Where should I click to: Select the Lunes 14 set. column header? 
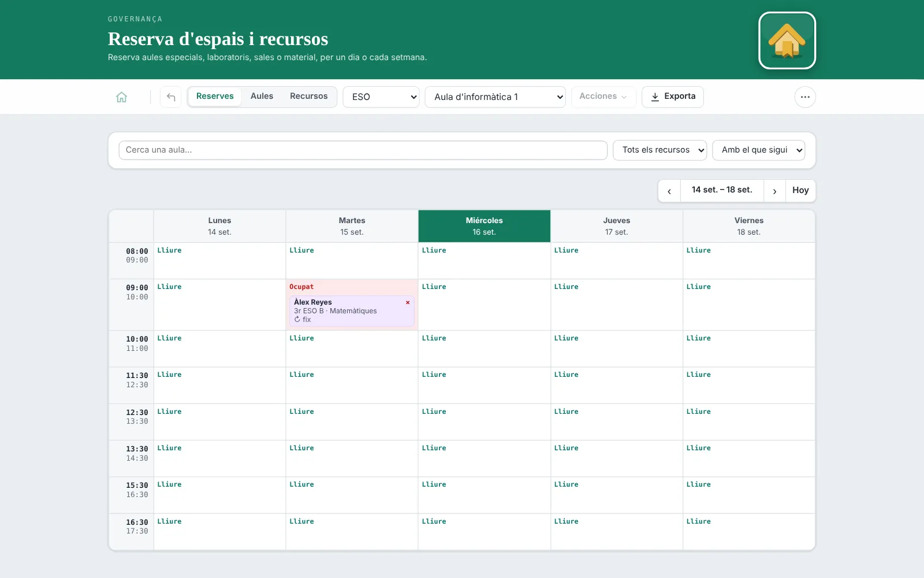(219, 226)
